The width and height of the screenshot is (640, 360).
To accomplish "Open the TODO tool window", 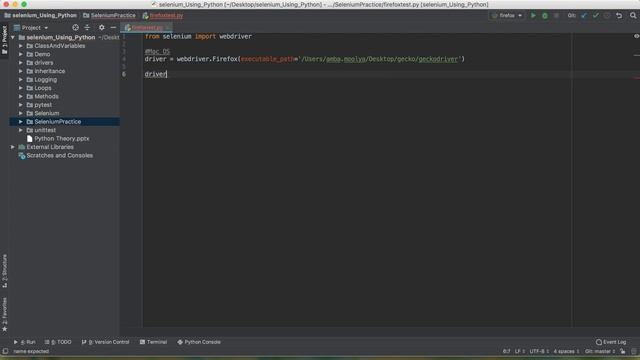I will [58, 342].
